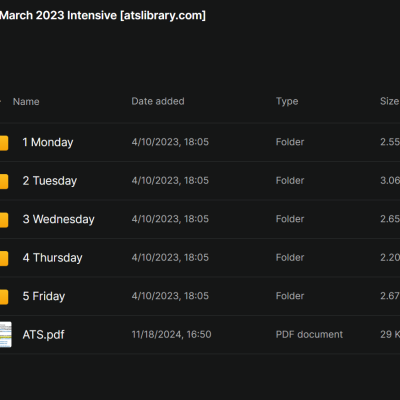Sort by the Size column header
This screenshot has height=400, width=400.
point(390,101)
